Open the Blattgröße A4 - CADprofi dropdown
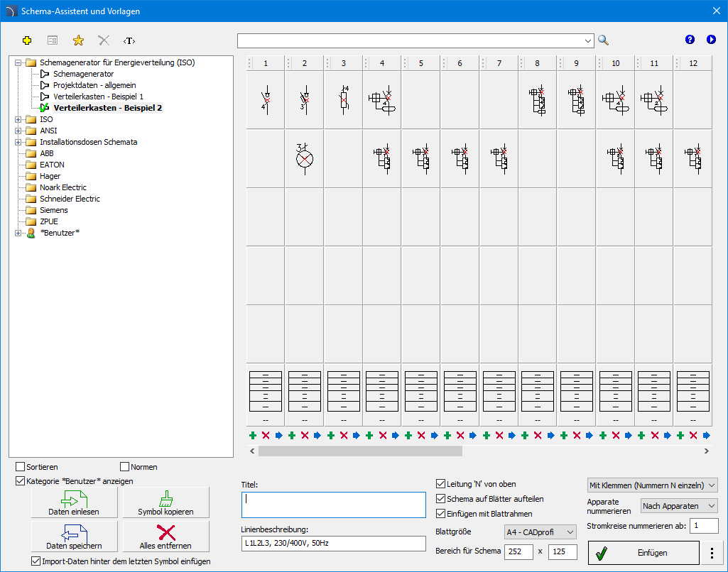Screen dimensions: 728x572 (540, 532)
